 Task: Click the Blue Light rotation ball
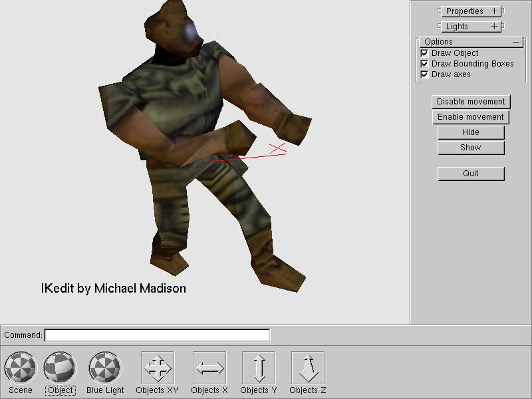coord(105,368)
